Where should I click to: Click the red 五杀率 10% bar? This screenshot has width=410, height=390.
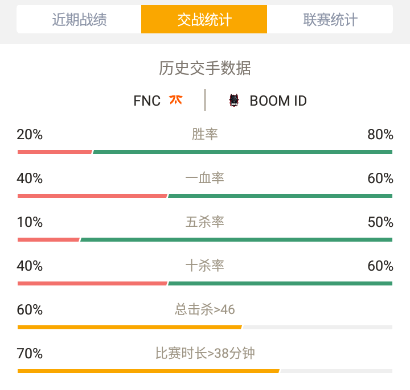pos(49,240)
